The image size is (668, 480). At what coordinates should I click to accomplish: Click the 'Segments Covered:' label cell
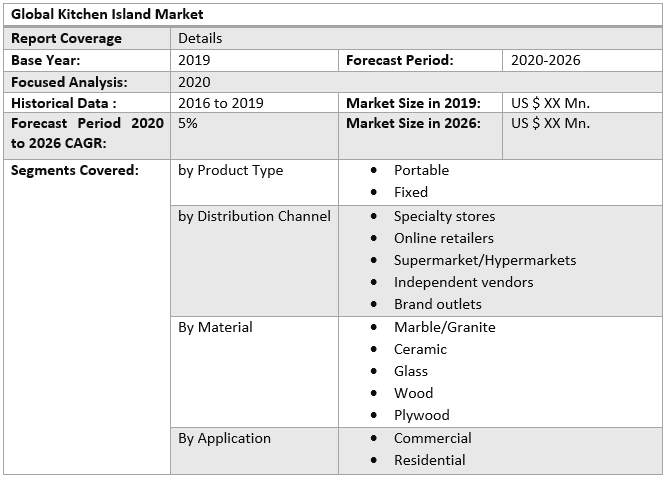[74, 170]
